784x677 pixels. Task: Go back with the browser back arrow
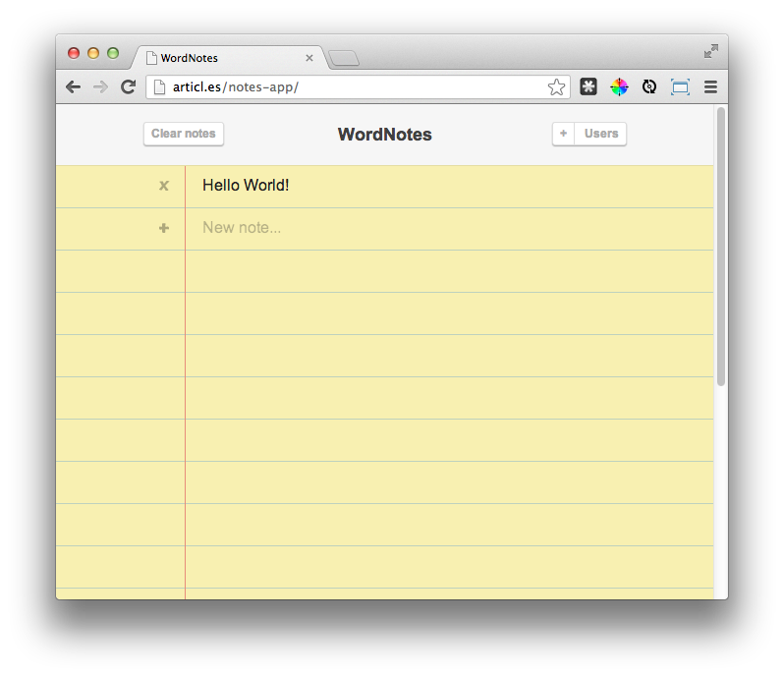tap(73, 87)
